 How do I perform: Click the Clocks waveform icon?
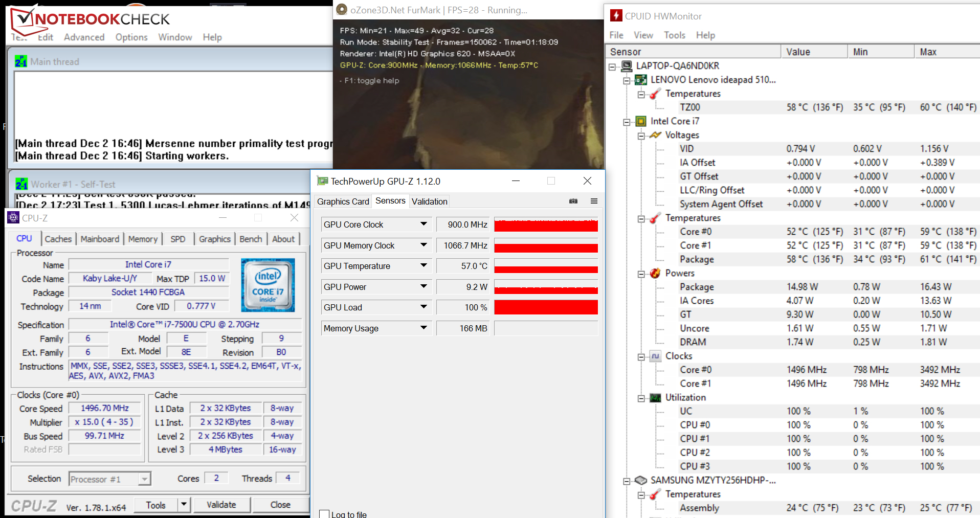tap(655, 356)
